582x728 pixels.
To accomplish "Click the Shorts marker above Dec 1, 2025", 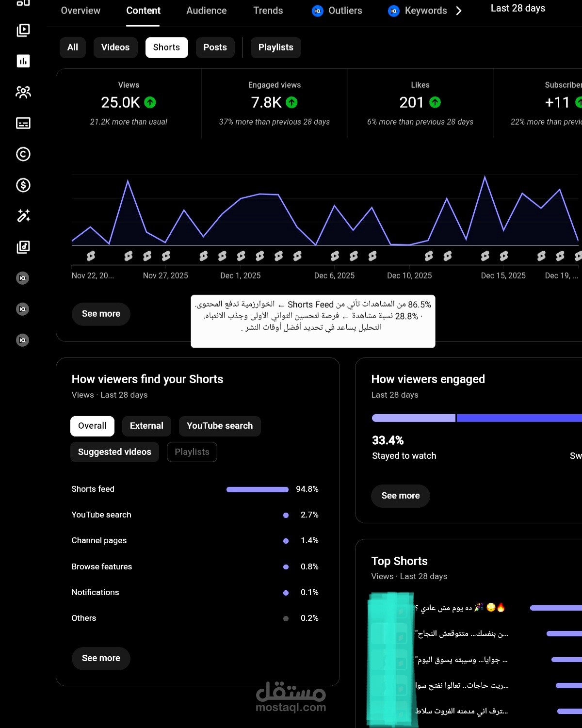I will [x=241, y=256].
